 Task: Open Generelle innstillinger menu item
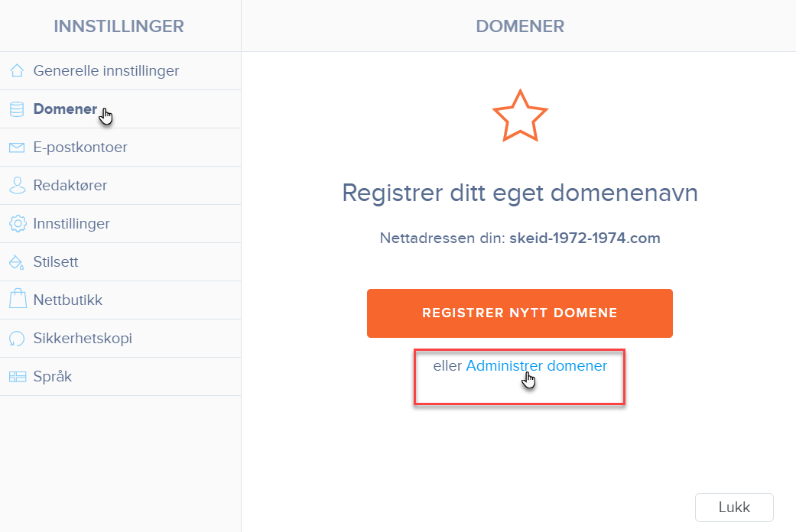coord(120,71)
